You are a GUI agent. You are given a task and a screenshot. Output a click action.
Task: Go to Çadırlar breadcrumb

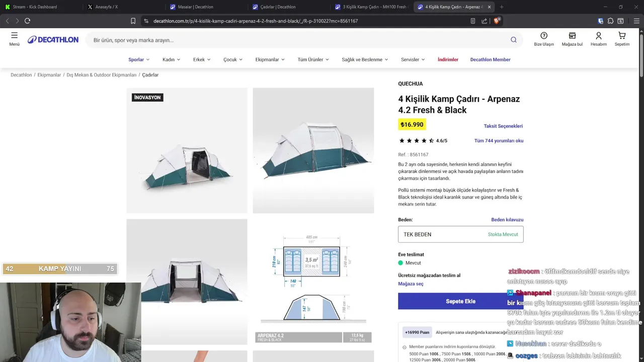(150, 75)
